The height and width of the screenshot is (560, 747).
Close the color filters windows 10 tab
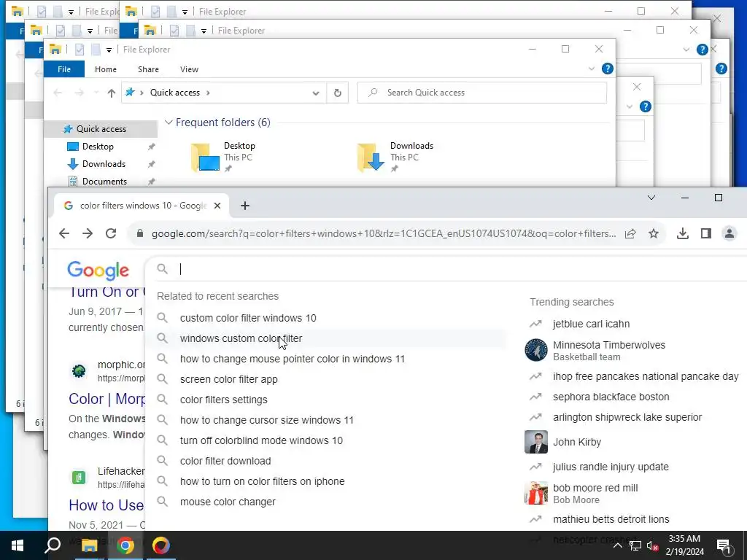217,206
